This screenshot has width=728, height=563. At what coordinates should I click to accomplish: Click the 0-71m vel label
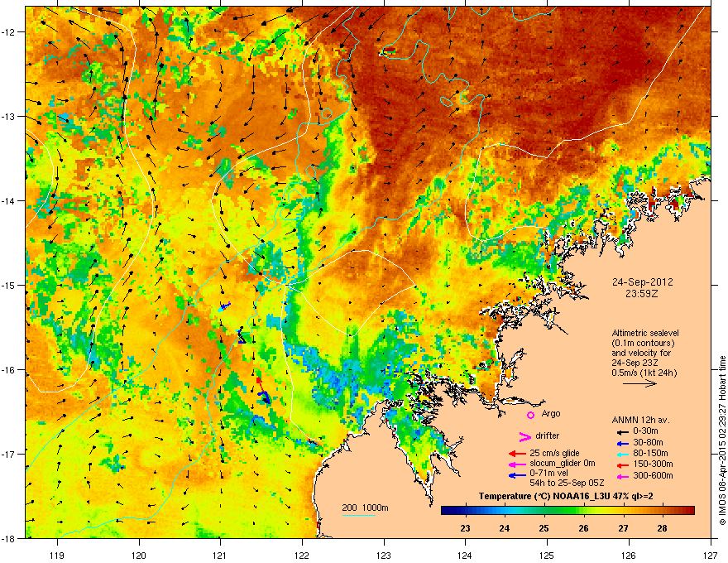click(548, 473)
